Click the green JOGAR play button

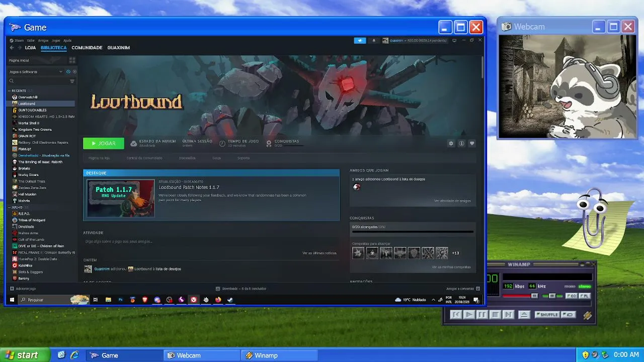pos(104,143)
